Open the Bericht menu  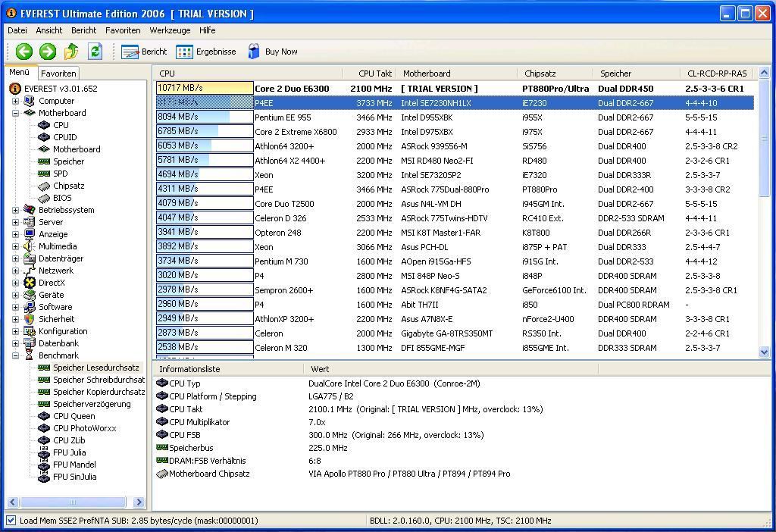pos(83,30)
